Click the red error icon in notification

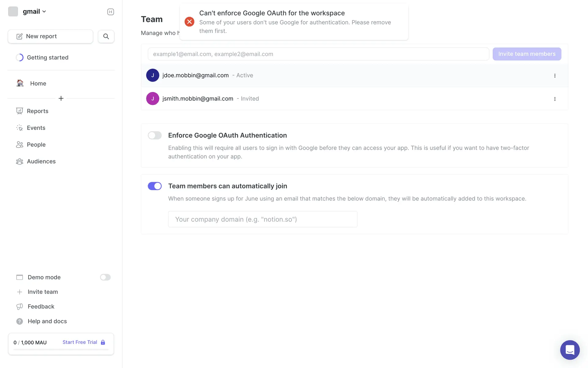tap(189, 22)
